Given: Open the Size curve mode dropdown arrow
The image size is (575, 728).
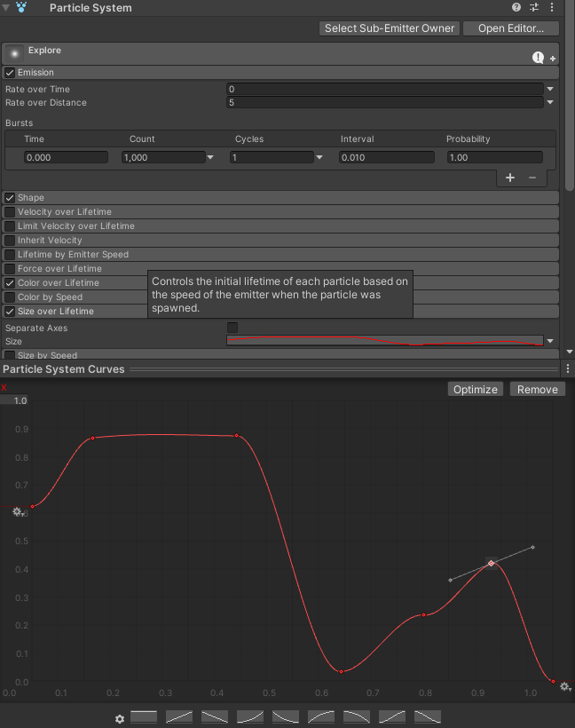Looking at the screenshot, I should pyautogui.click(x=550, y=341).
